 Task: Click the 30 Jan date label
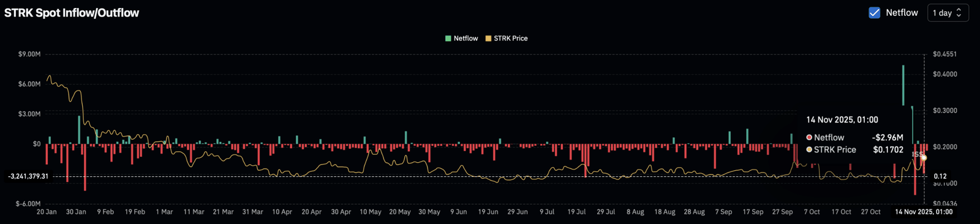[x=76, y=212]
